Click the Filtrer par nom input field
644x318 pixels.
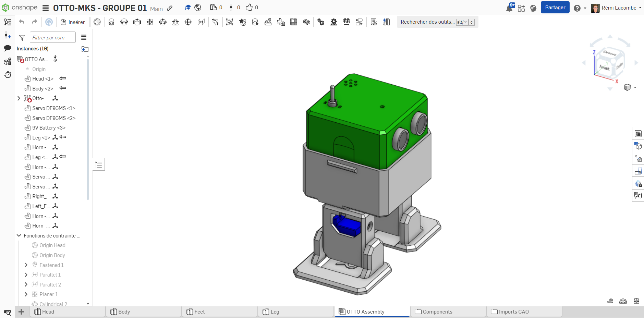[x=52, y=37]
